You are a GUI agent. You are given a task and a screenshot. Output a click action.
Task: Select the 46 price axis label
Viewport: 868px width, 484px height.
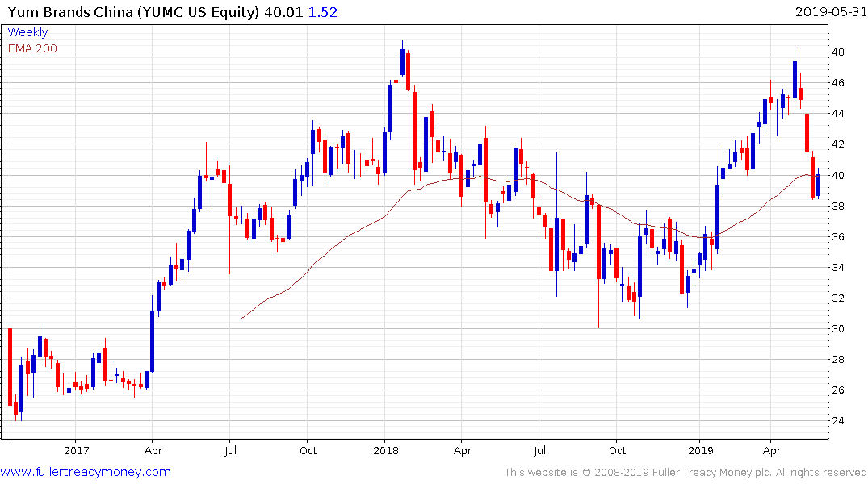point(837,83)
